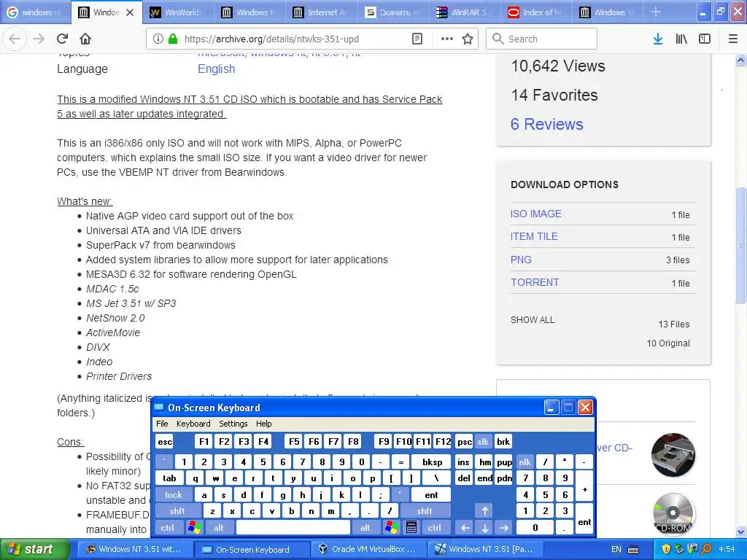Viewport: 747px width, 560px height.
Task: Switch to the WinWorld browser tab
Action: coord(178,12)
